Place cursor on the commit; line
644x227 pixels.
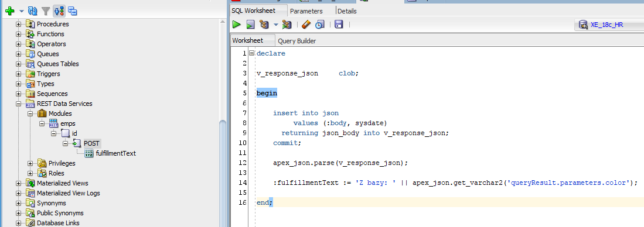(287, 143)
